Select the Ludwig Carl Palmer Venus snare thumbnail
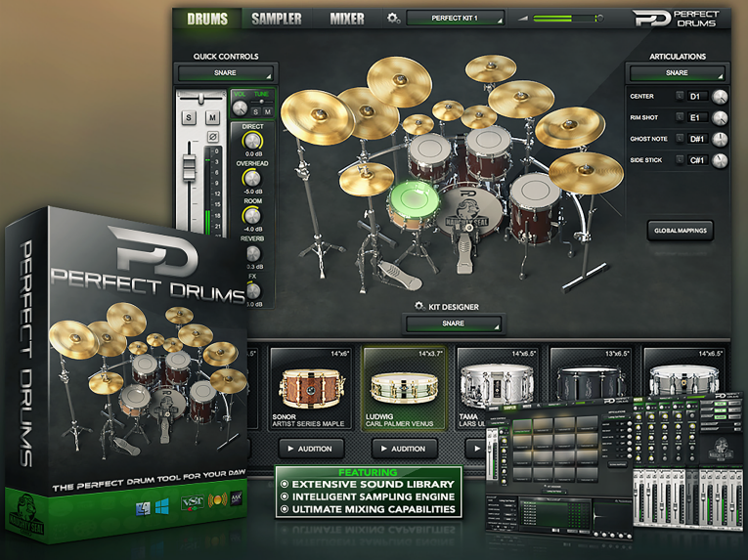 [404, 388]
